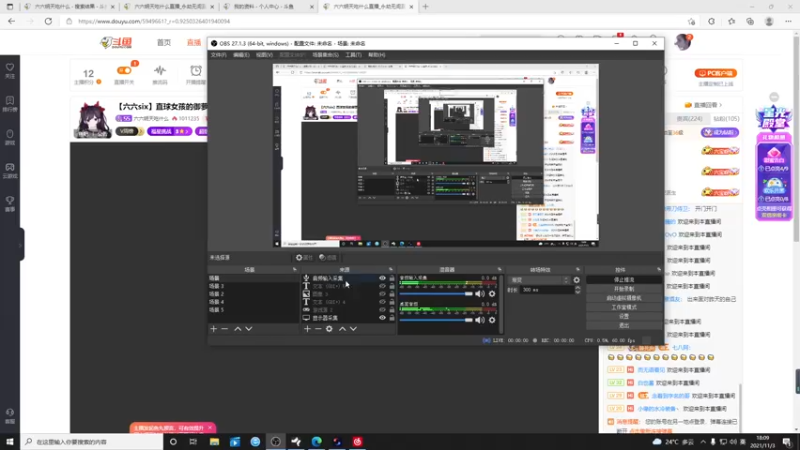Lock the audio input capture source
Viewport: 800px width, 450px height.
[x=392, y=278]
